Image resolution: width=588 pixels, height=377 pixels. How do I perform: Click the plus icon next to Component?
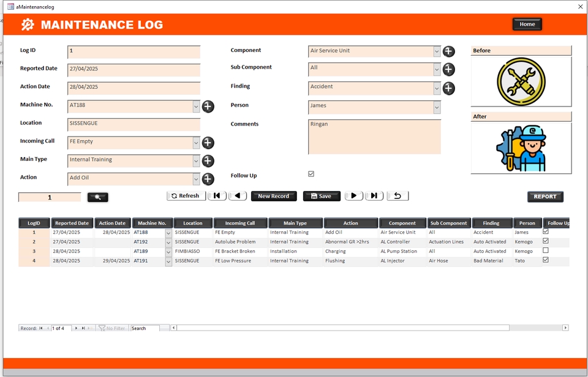(x=448, y=52)
